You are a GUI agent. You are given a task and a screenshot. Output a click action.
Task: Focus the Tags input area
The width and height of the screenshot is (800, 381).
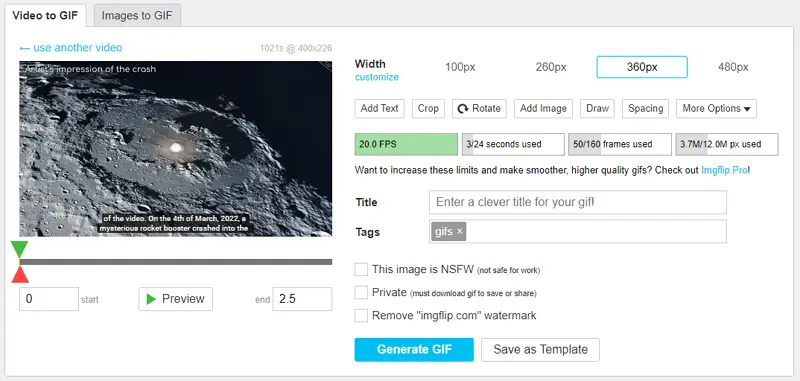click(x=578, y=232)
